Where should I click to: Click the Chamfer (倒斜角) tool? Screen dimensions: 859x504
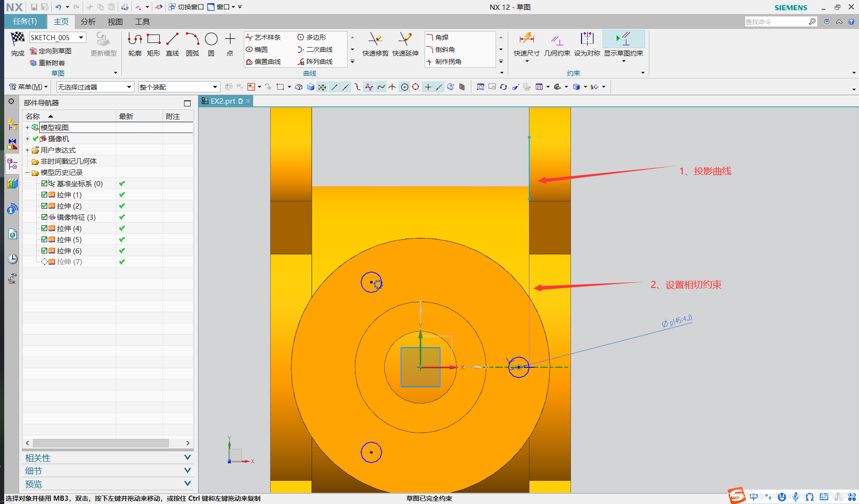(440, 49)
